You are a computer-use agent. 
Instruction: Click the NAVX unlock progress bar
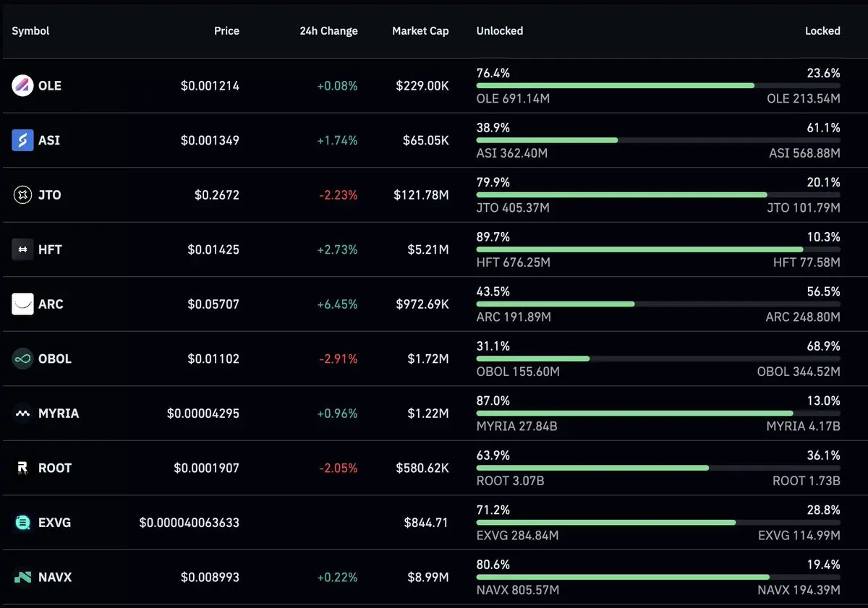pyautogui.click(x=658, y=577)
